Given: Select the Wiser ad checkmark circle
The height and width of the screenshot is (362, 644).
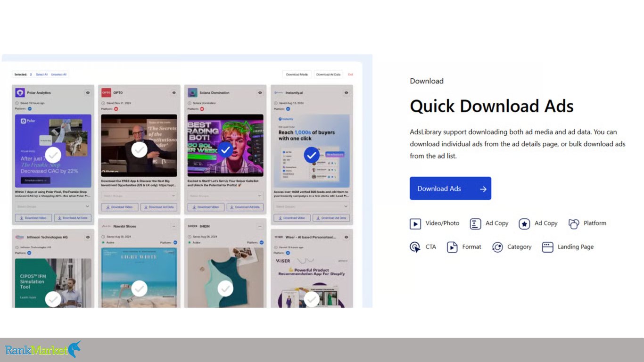Looking at the screenshot, I should (312, 299).
